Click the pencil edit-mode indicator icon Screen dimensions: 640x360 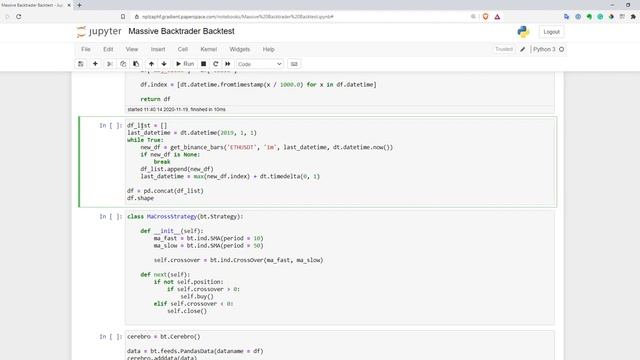[x=522, y=49]
